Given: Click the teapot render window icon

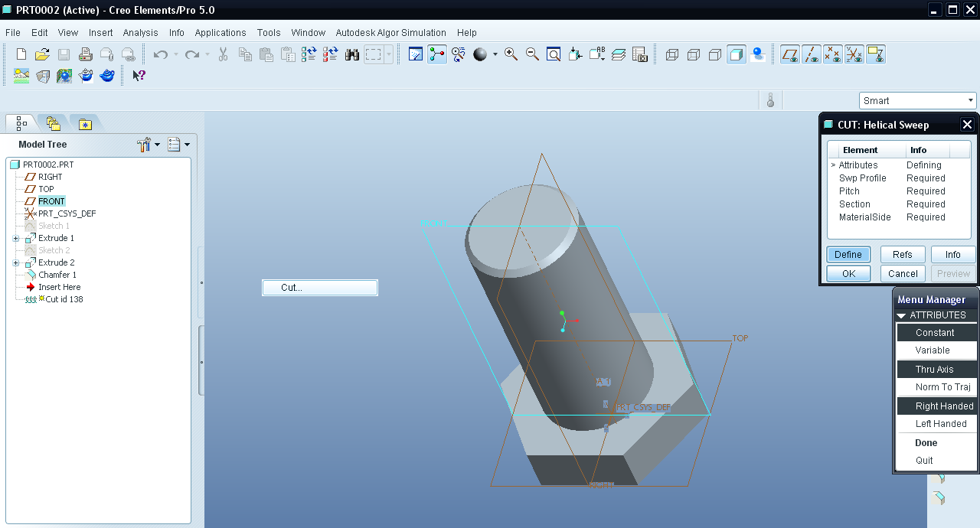Looking at the screenshot, I should 86,76.
